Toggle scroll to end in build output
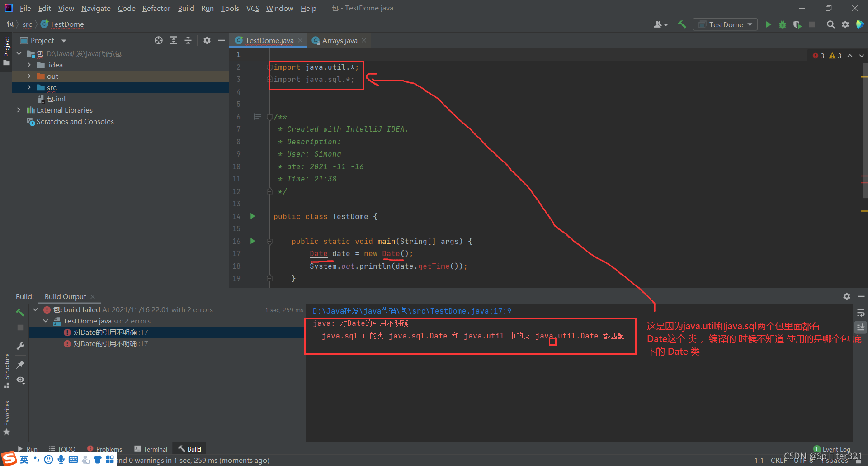 point(861,327)
